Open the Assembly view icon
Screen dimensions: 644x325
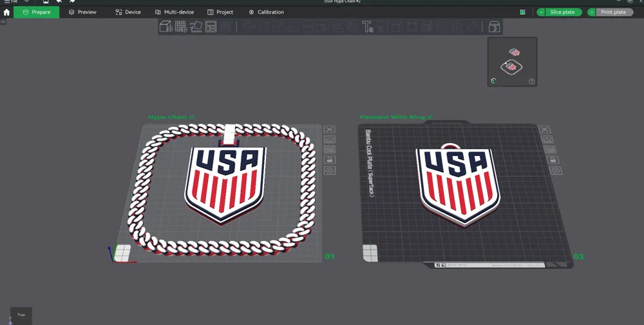[494, 27]
